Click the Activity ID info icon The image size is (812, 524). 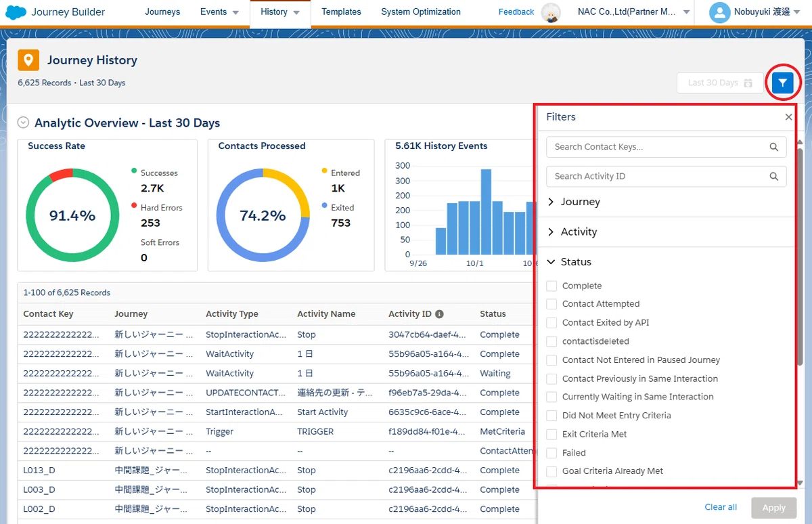[x=439, y=314]
